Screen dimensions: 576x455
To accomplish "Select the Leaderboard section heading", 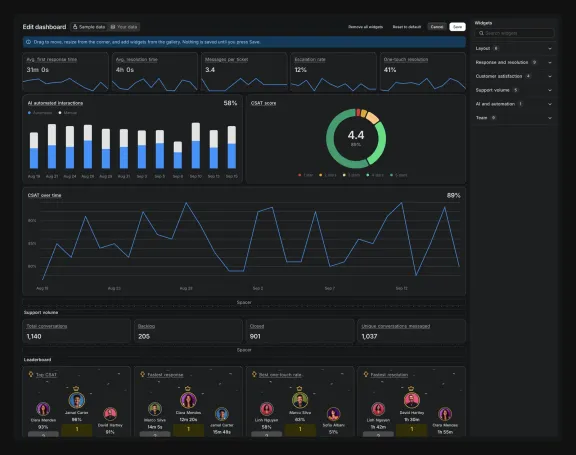I will coord(37,360).
